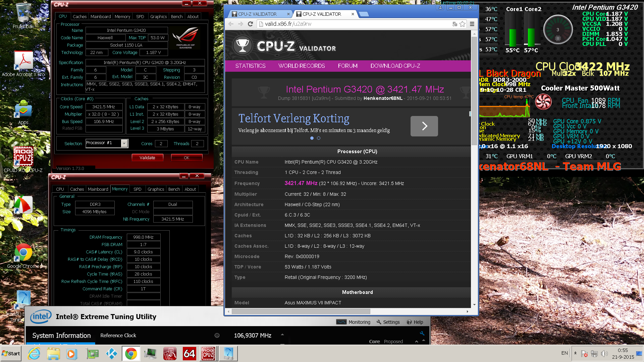Open the Prullenbak recycle bin icon

(23, 15)
